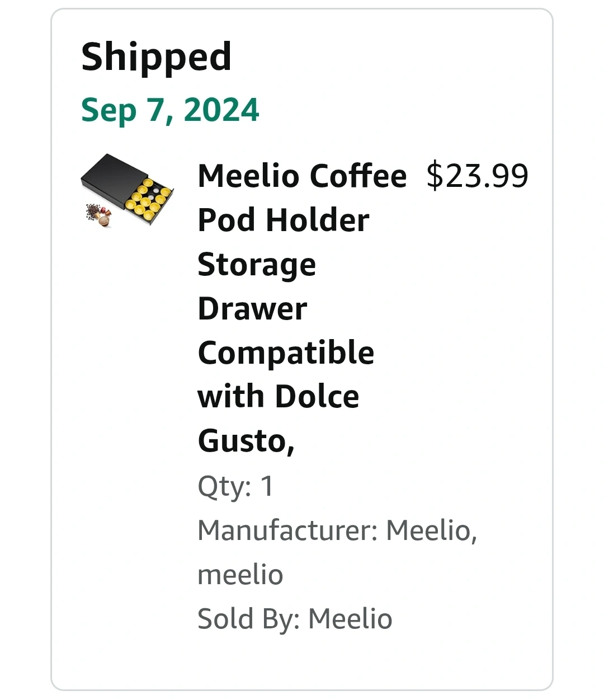This screenshot has height=700, width=604.
Task: Click "with Dolce" in the product title
Action: pos(279,397)
